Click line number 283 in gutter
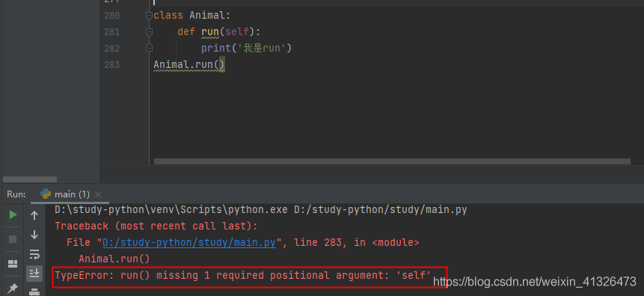Image resolution: width=644 pixels, height=296 pixels. 111,65
